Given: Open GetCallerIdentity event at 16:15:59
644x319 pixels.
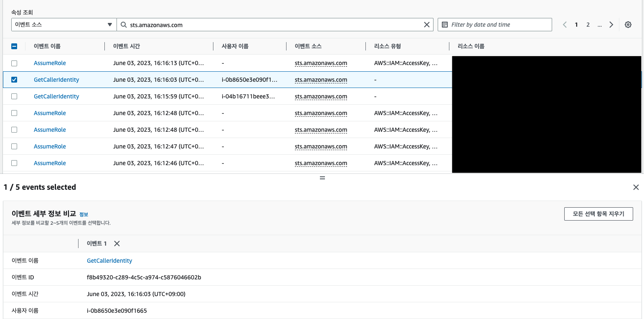Looking at the screenshot, I should pyautogui.click(x=56, y=96).
